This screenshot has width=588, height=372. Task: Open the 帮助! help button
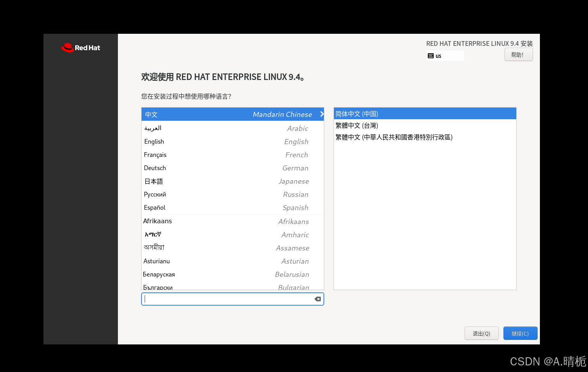coord(518,54)
